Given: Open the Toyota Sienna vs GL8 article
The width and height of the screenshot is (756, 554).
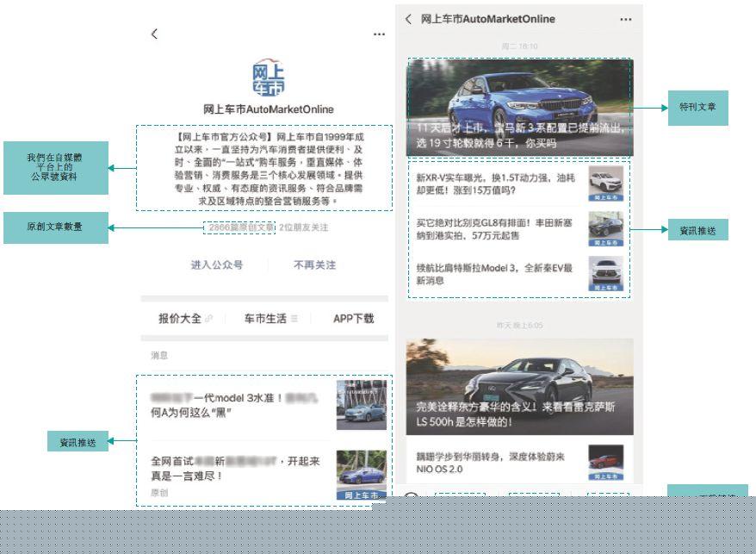Looking at the screenshot, I should (495, 229).
